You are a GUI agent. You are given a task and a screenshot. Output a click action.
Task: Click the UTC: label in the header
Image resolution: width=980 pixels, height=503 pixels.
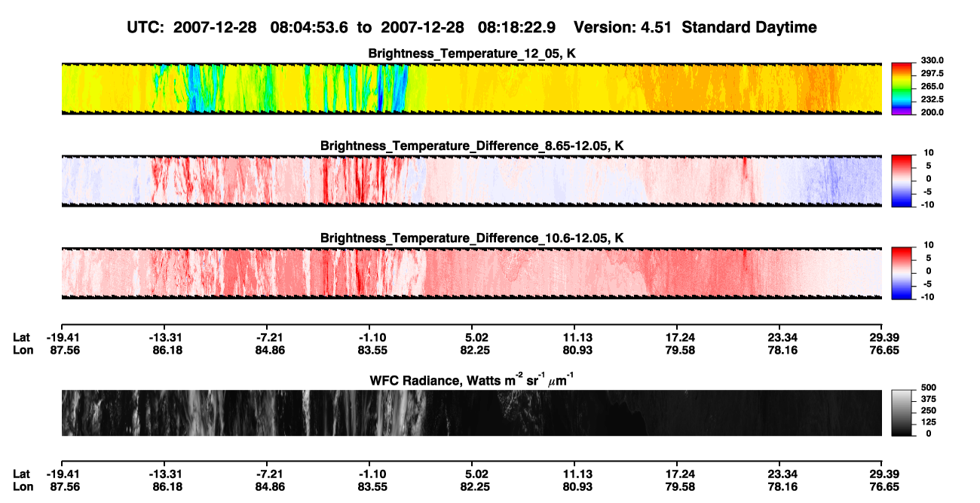146,28
